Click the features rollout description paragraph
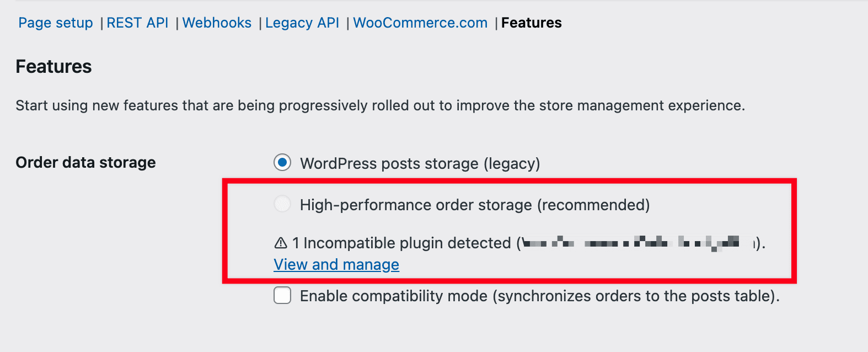868x352 pixels. pos(380,105)
